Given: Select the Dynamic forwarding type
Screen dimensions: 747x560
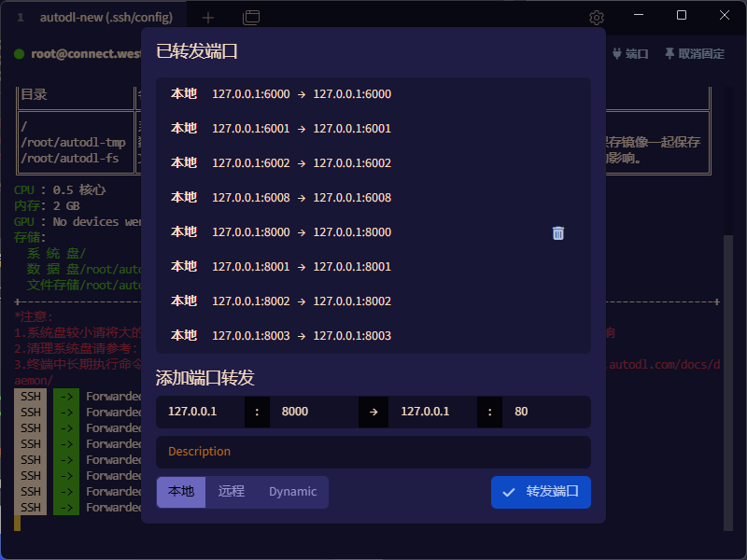Looking at the screenshot, I should pos(292,492).
